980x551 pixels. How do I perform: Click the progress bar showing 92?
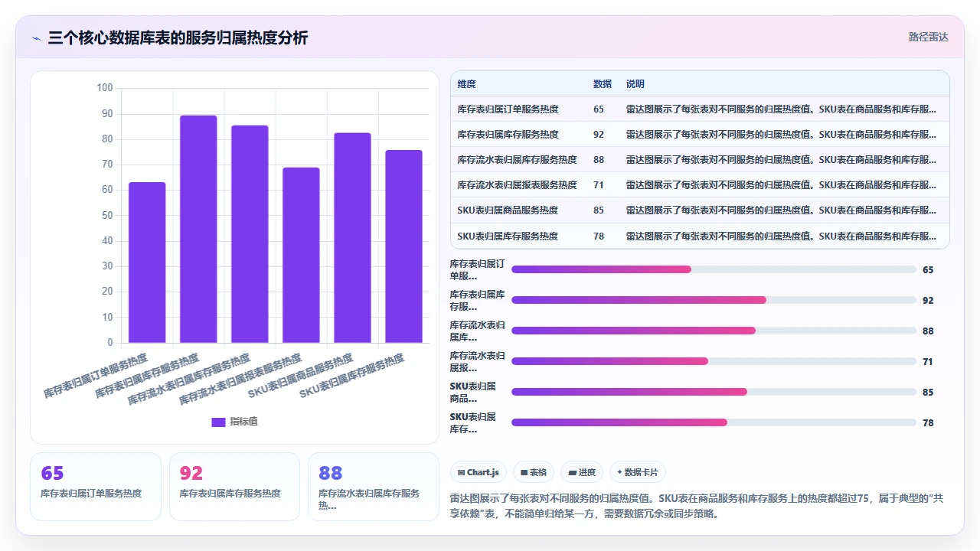(x=714, y=300)
